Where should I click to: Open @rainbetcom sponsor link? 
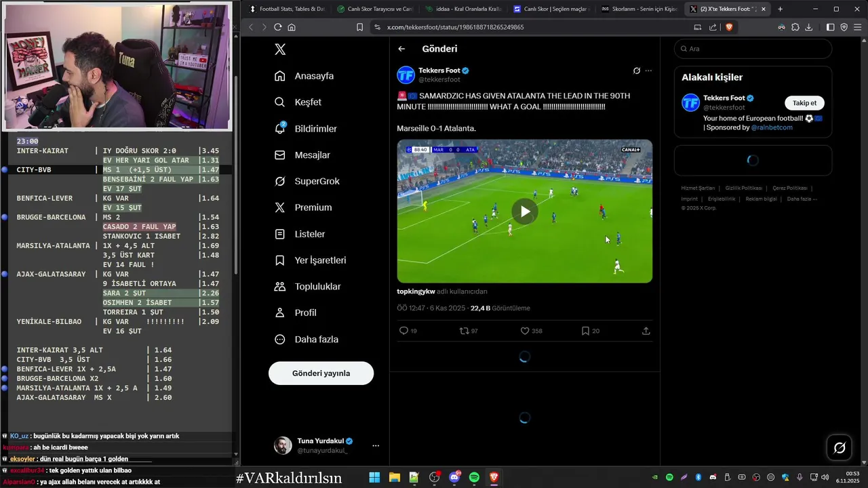click(772, 127)
